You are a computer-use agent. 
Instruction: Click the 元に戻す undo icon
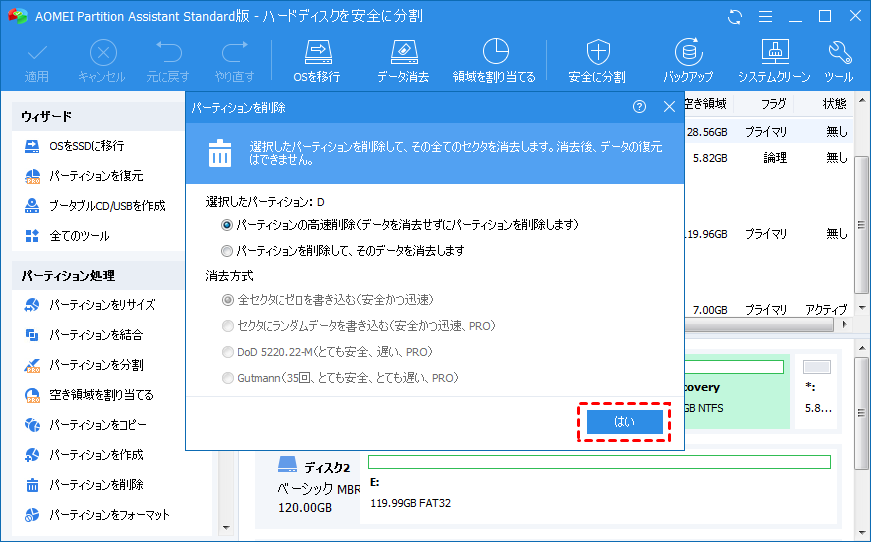point(168,62)
